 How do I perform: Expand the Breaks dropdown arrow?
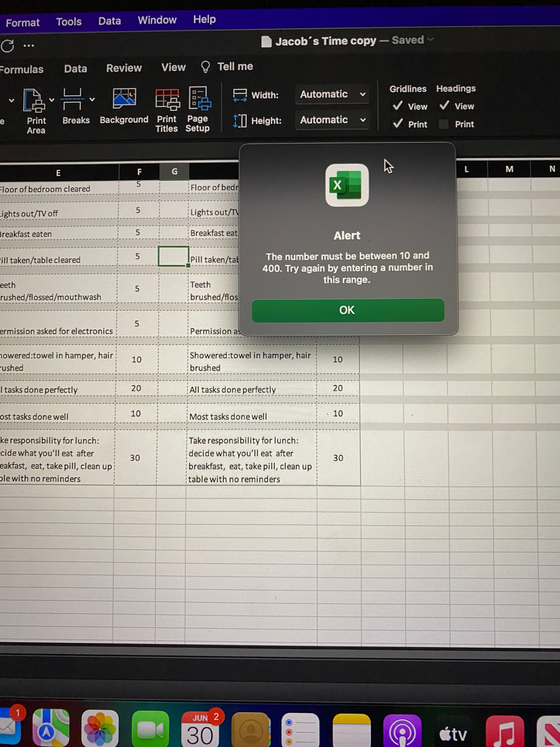[x=92, y=100]
